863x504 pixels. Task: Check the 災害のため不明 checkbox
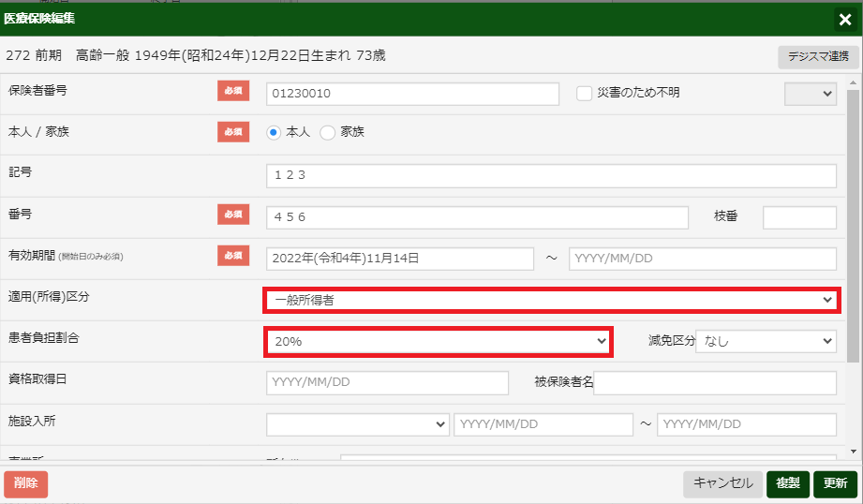point(584,93)
